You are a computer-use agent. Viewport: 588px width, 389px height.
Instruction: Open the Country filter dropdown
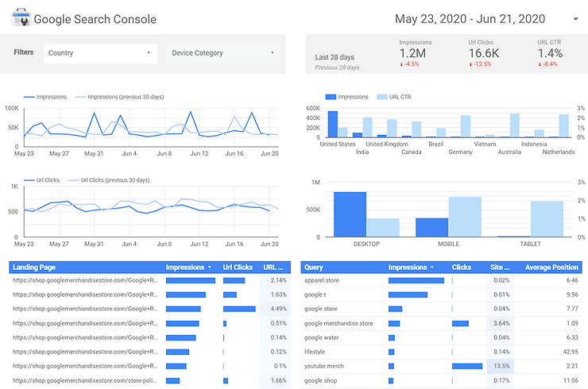tap(100, 53)
